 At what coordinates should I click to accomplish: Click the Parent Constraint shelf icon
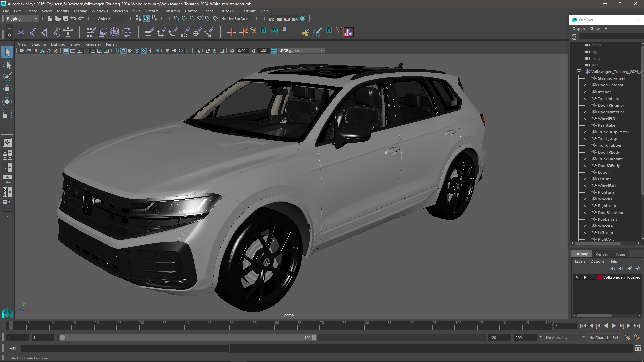149,32
